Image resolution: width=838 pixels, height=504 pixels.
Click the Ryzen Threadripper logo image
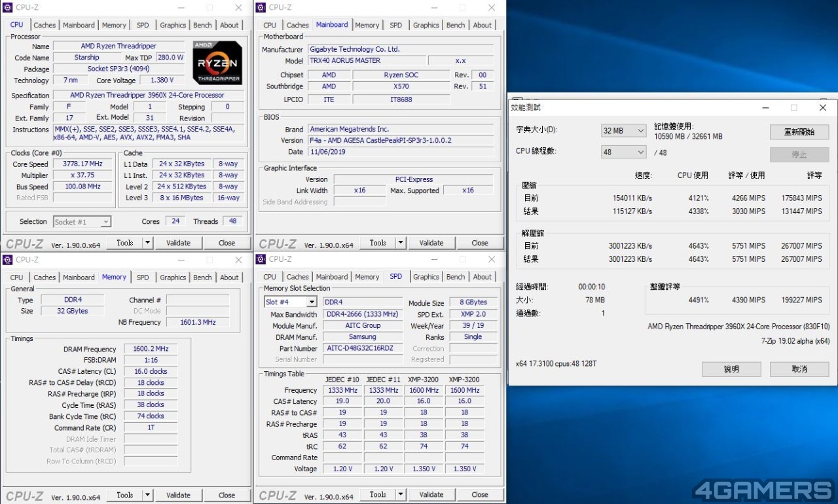[x=217, y=62]
